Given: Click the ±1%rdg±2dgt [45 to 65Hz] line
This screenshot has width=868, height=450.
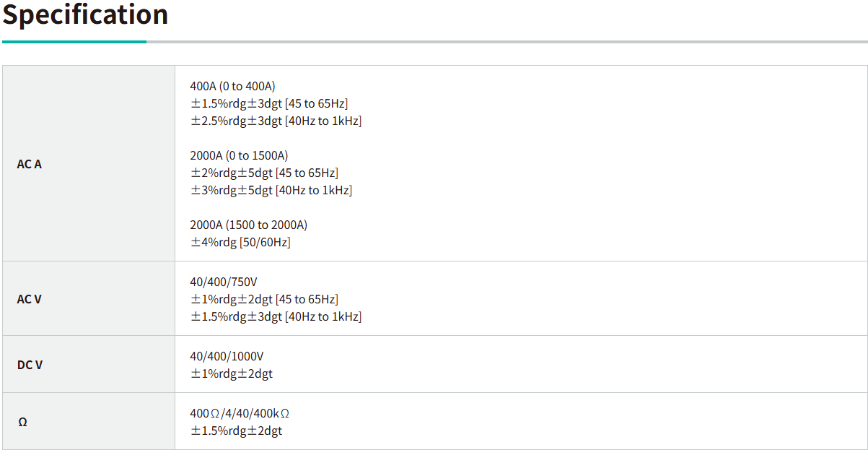Looking at the screenshot, I should tap(264, 299).
